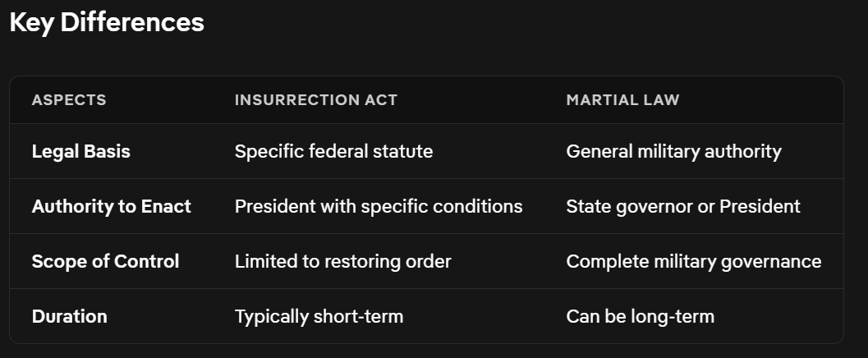Click the Can be long-term cell
Image resolution: width=868 pixels, height=358 pixels.
640,316
